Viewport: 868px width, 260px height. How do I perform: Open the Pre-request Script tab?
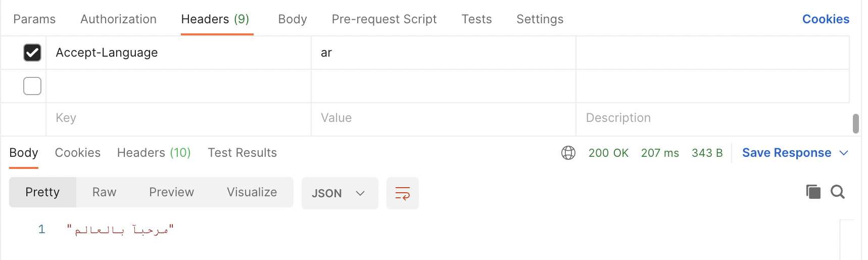click(x=384, y=19)
